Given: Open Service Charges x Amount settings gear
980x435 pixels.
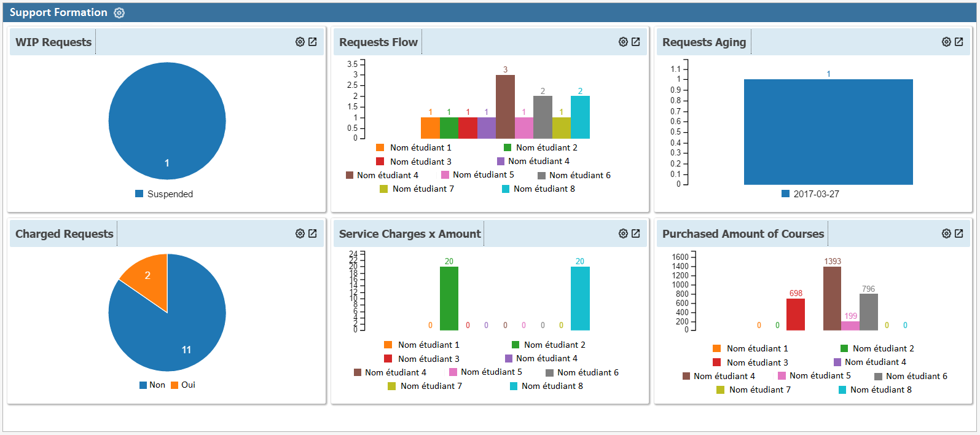Looking at the screenshot, I should [x=623, y=233].
